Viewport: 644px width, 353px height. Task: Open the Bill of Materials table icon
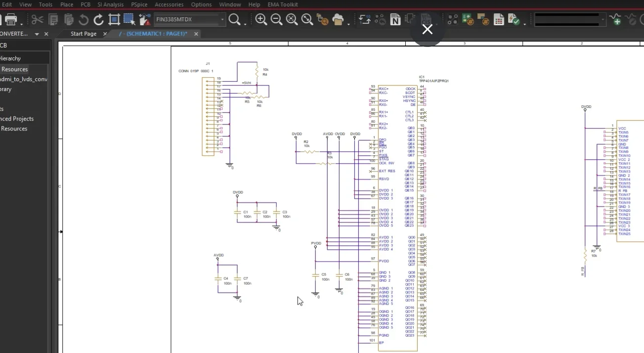point(499,20)
